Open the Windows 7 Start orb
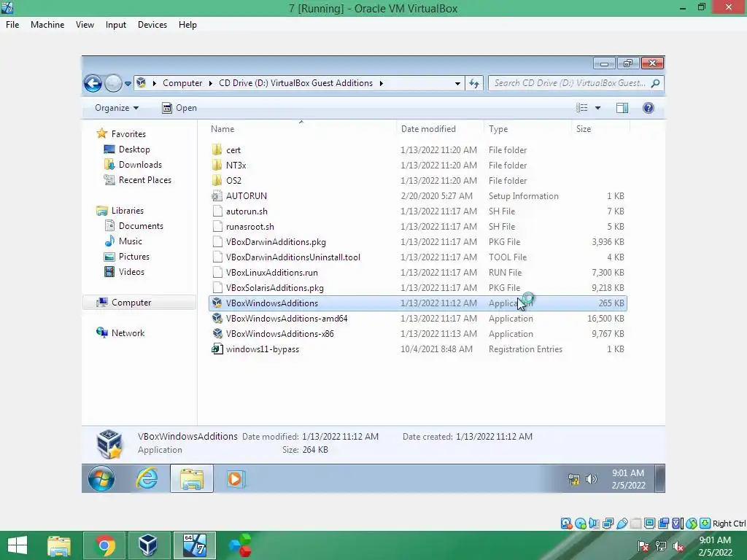This screenshot has height=560, width=747. point(101,478)
